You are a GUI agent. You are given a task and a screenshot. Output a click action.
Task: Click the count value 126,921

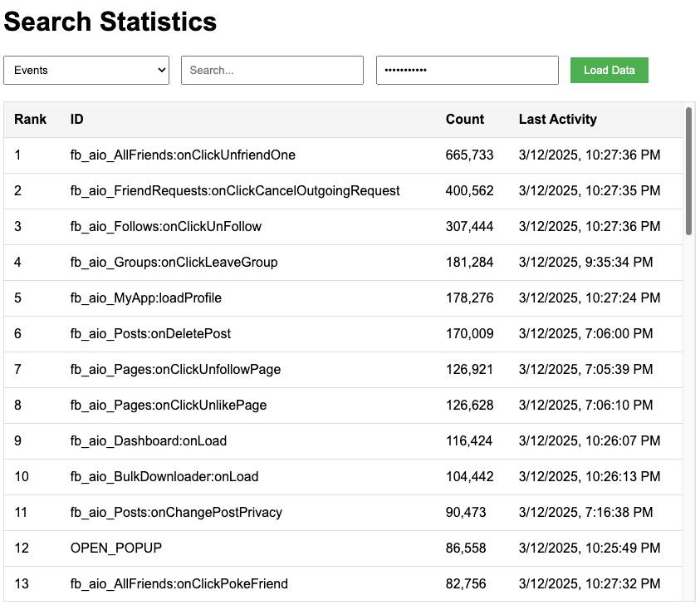point(470,370)
